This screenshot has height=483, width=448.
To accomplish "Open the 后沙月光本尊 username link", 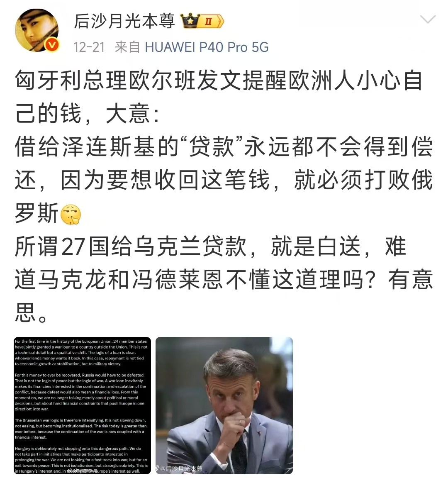I will (124, 21).
